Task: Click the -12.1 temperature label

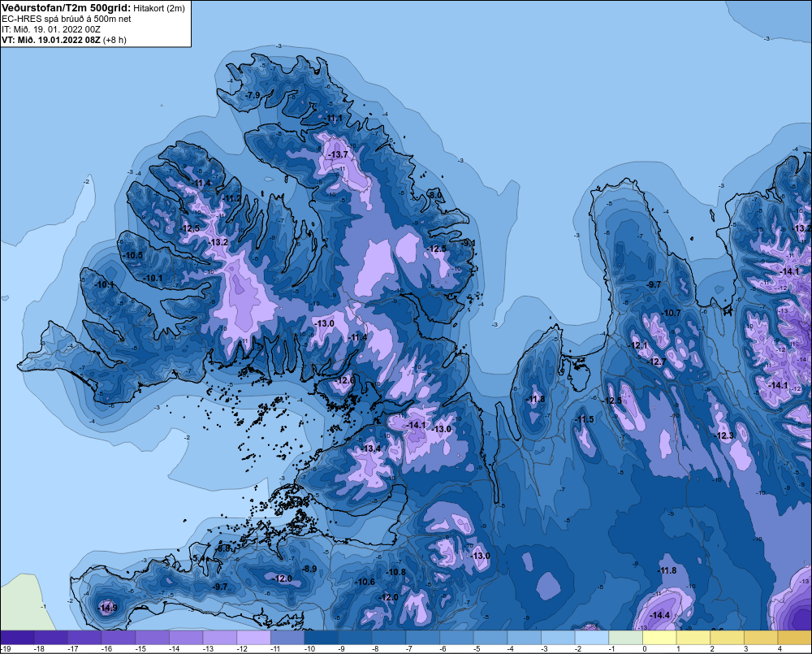Action: (x=638, y=345)
